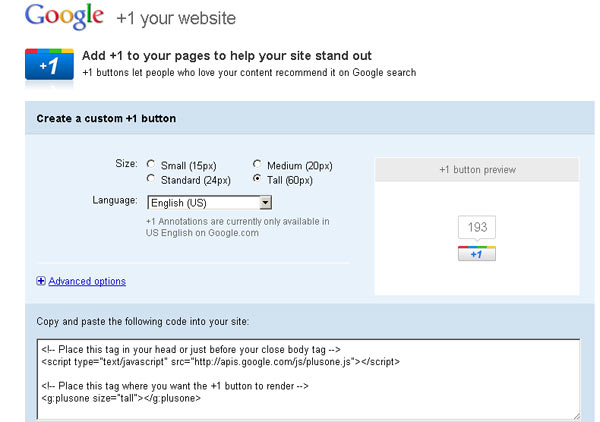Viewport: 600px width, 422px height.
Task: Click the '+1 buttons let people' subtitle text
Action: click(249, 73)
